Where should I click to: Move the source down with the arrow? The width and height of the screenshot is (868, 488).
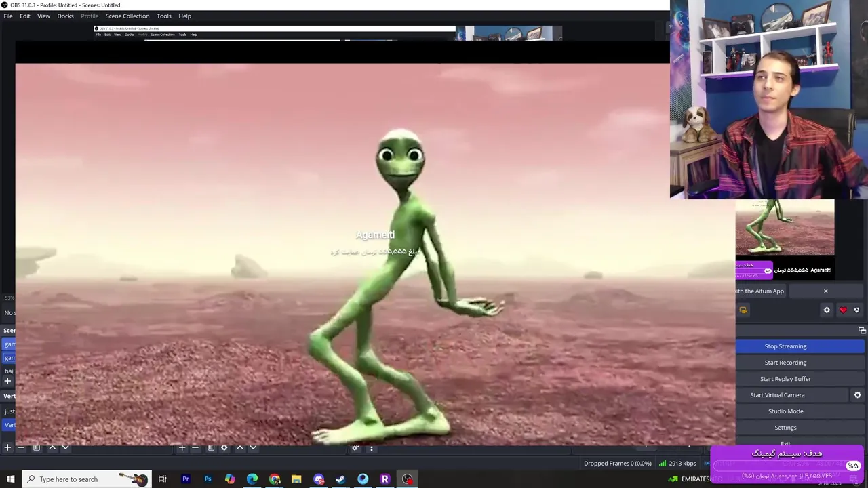point(253,447)
